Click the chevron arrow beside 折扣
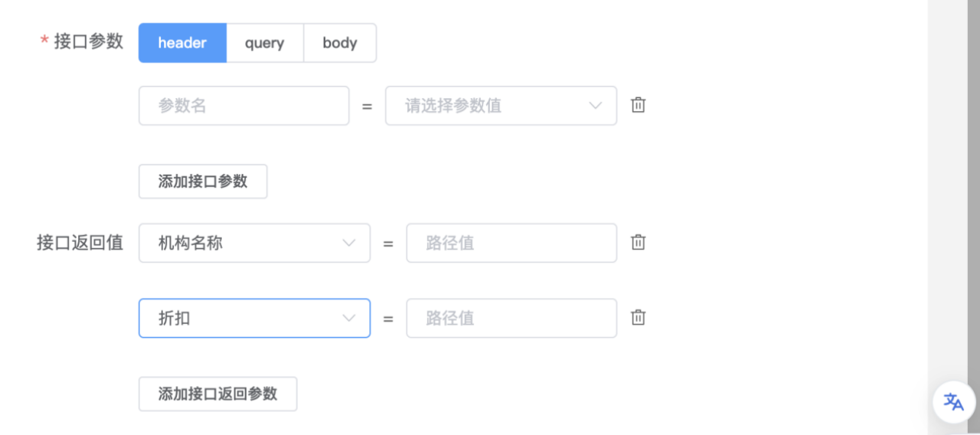The width and height of the screenshot is (980, 435). [349, 318]
